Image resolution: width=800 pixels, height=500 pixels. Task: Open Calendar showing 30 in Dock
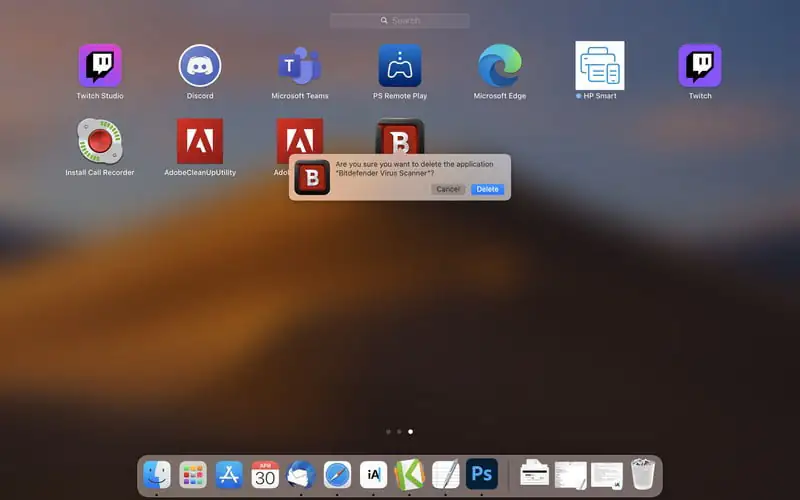pos(265,474)
